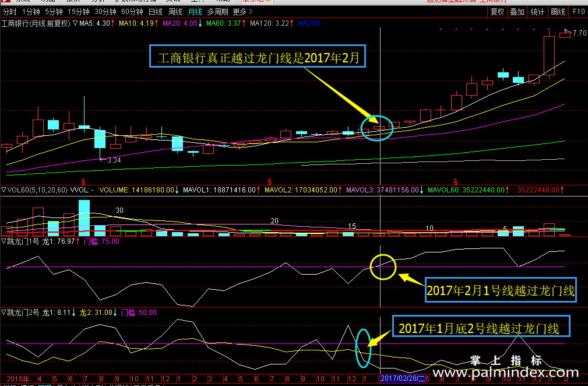The width and height of the screenshot is (588, 386).
Task: Select the 1分钟 period tab
Action: point(31,12)
